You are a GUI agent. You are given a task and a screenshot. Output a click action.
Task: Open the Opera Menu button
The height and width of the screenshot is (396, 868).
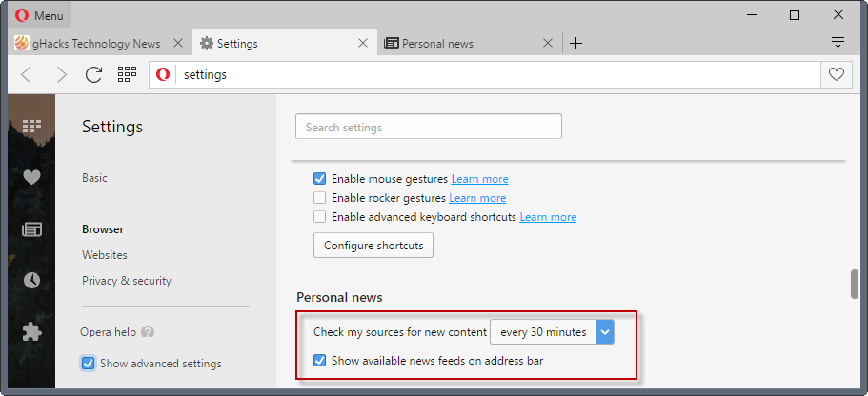39,15
